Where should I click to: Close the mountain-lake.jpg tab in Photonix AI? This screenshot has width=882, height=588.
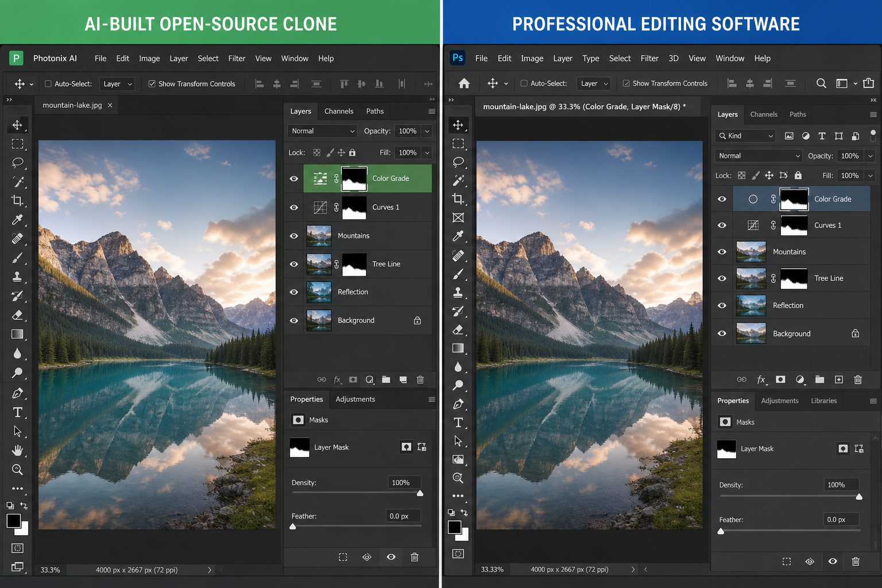tap(110, 105)
